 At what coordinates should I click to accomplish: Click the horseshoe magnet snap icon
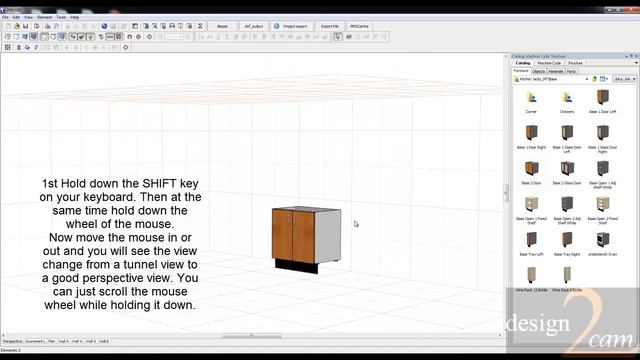tap(129, 37)
